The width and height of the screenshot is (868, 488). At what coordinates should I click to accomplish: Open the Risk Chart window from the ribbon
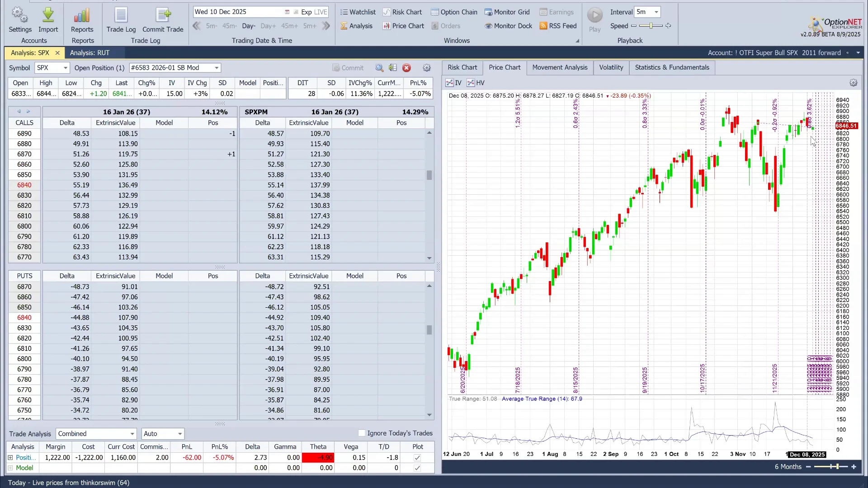(x=402, y=12)
